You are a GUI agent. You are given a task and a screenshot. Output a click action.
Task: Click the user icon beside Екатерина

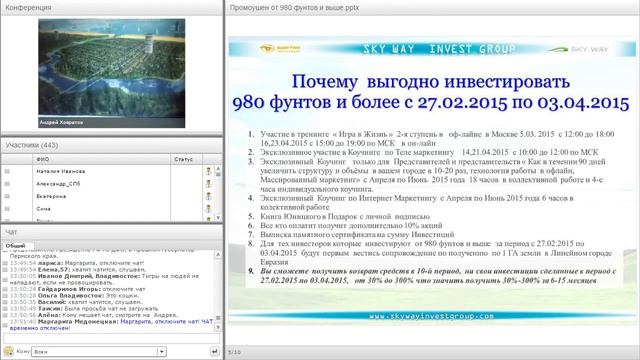click(208, 196)
